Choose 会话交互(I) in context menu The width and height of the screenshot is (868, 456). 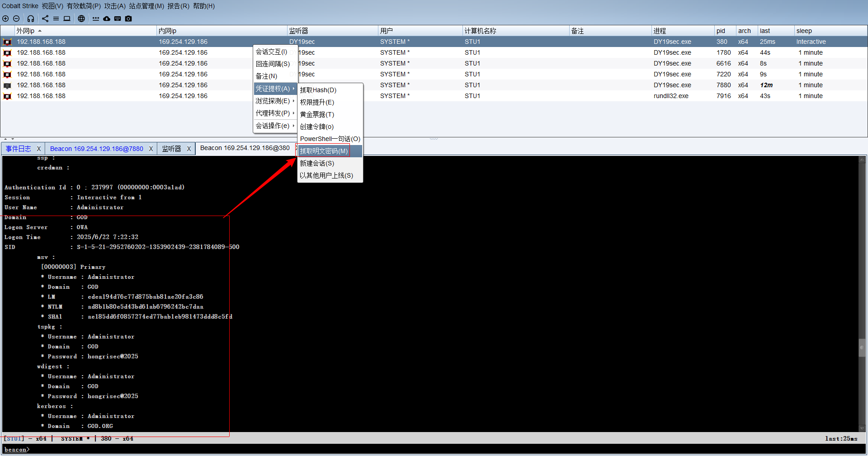275,52
